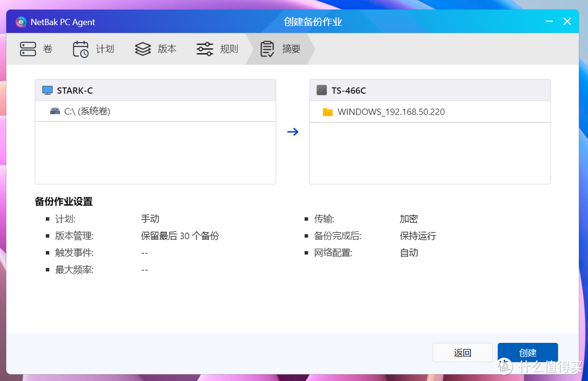Click the 创建 button to create the job
The height and width of the screenshot is (381, 588).
click(x=527, y=352)
